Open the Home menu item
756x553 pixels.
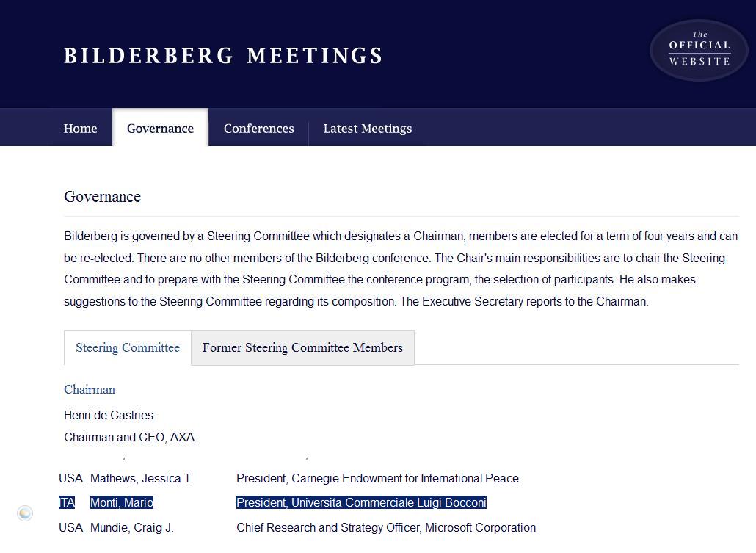pos(81,129)
